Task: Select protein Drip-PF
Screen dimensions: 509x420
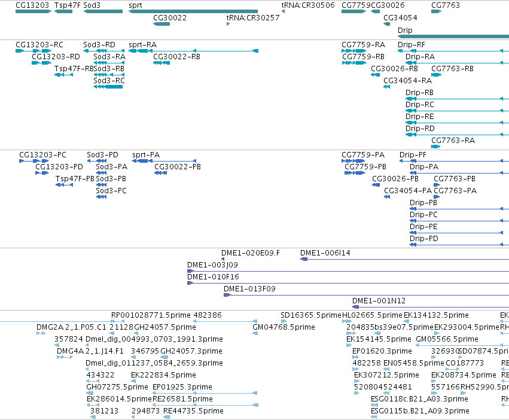Action: tap(413, 155)
